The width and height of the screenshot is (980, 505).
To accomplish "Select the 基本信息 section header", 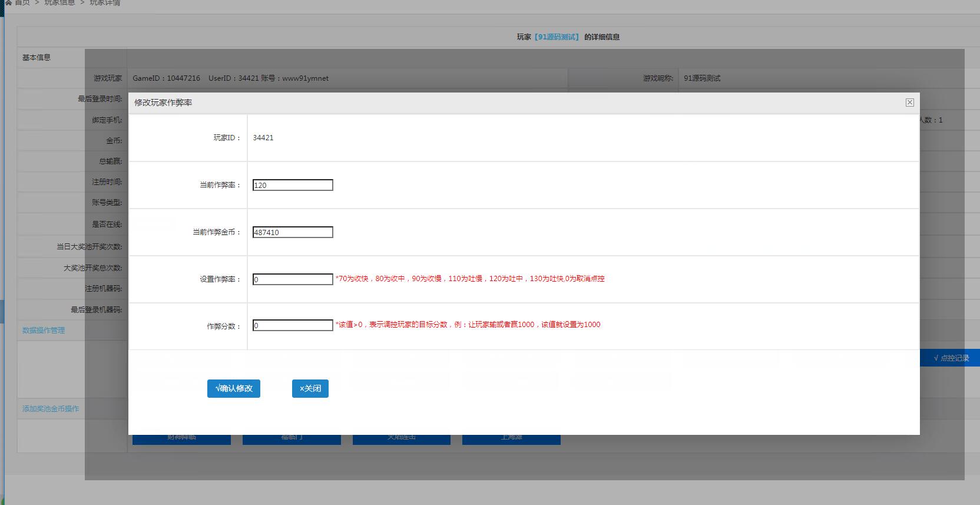I will pos(37,58).
